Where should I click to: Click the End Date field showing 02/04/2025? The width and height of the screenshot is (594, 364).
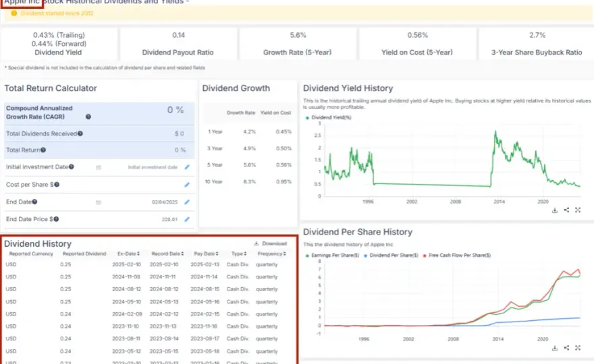click(x=165, y=202)
